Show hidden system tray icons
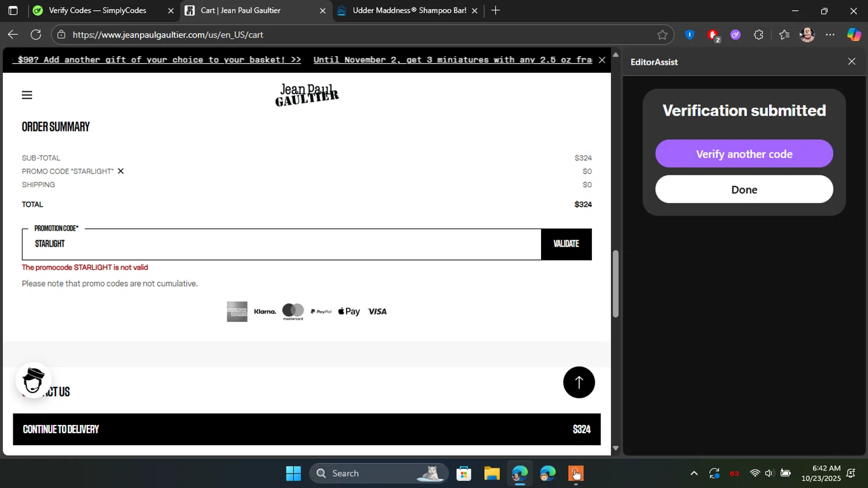 (x=694, y=474)
